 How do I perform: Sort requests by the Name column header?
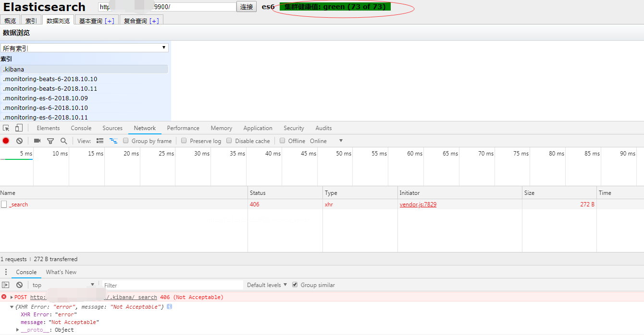click(124, 193)
